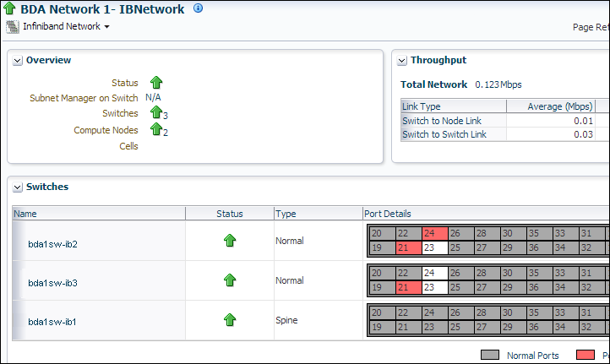Click the status arrow for bda1sw-ib1
The height and width of the screenshot is (364, 610).
[230, 320]
